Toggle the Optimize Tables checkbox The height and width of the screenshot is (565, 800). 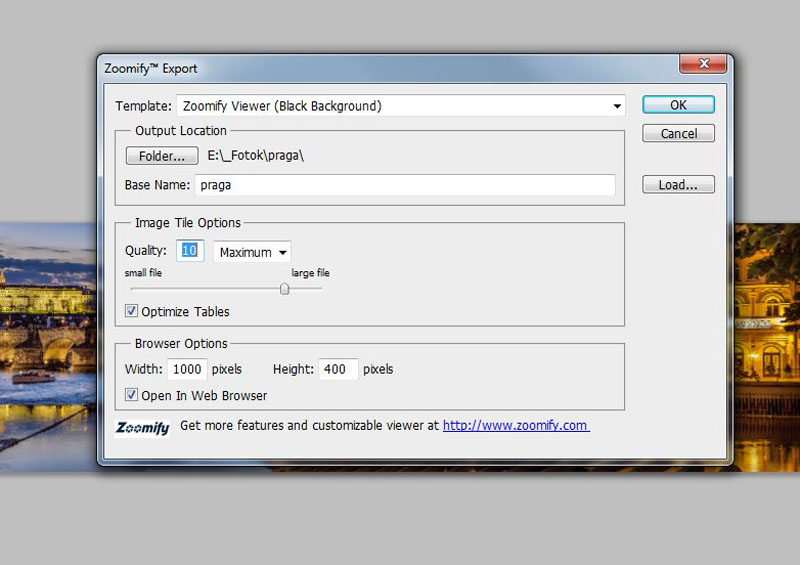(x=132, y=311)
